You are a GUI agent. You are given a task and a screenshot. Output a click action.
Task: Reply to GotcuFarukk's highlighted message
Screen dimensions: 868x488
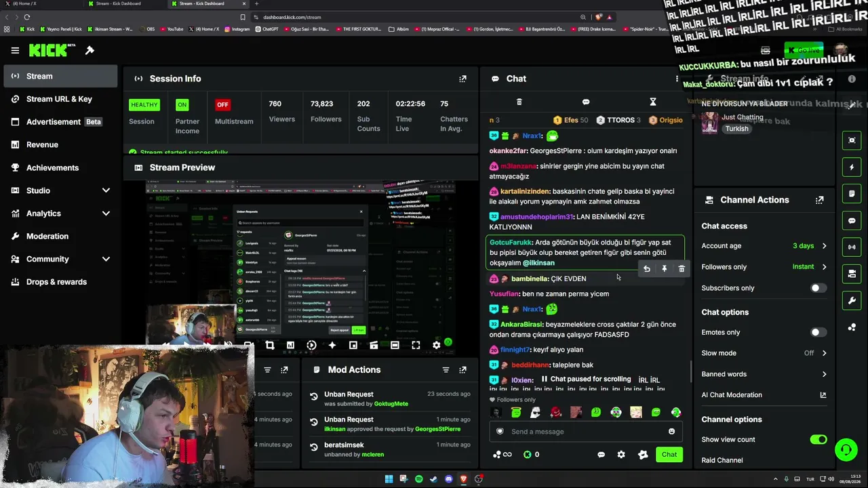647,269
